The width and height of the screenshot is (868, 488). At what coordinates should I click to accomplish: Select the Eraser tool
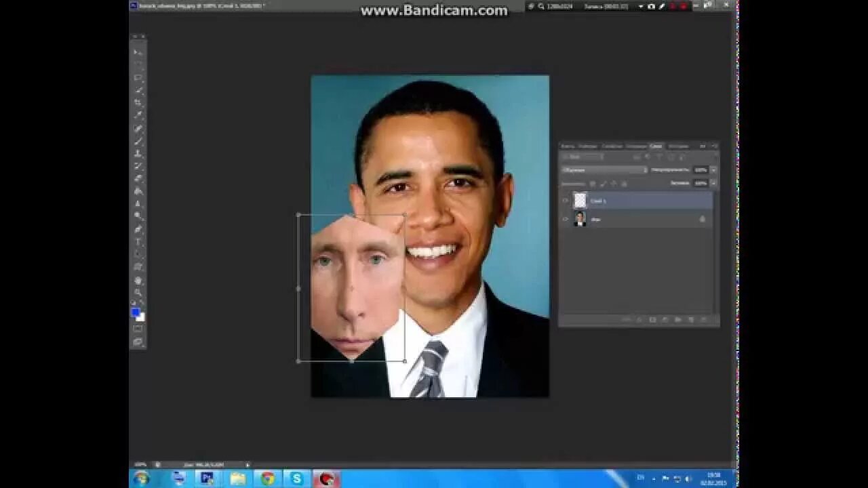click(x=138, y=178)
